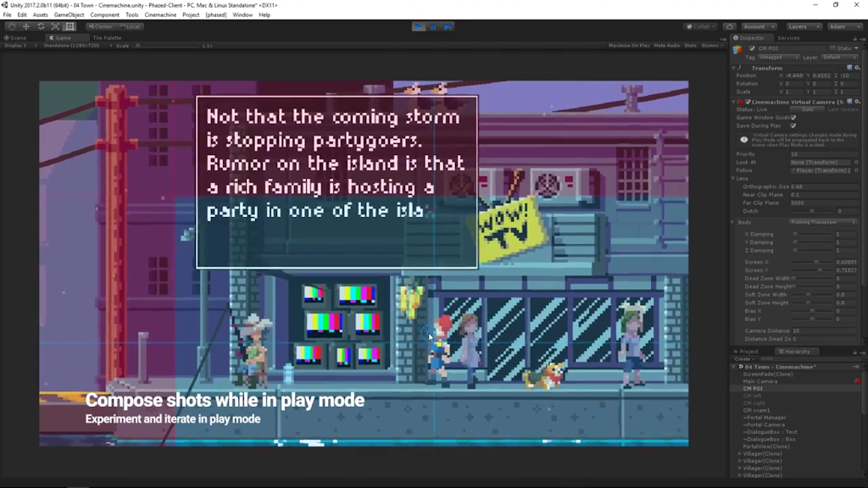This screenshot has width=868, height=488.
Task: Select the Hand tool in toolbar
Action: coord(11,26)
